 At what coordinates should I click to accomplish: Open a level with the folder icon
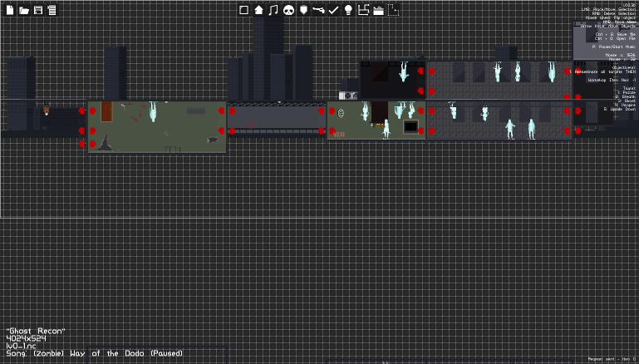(24, 10)
